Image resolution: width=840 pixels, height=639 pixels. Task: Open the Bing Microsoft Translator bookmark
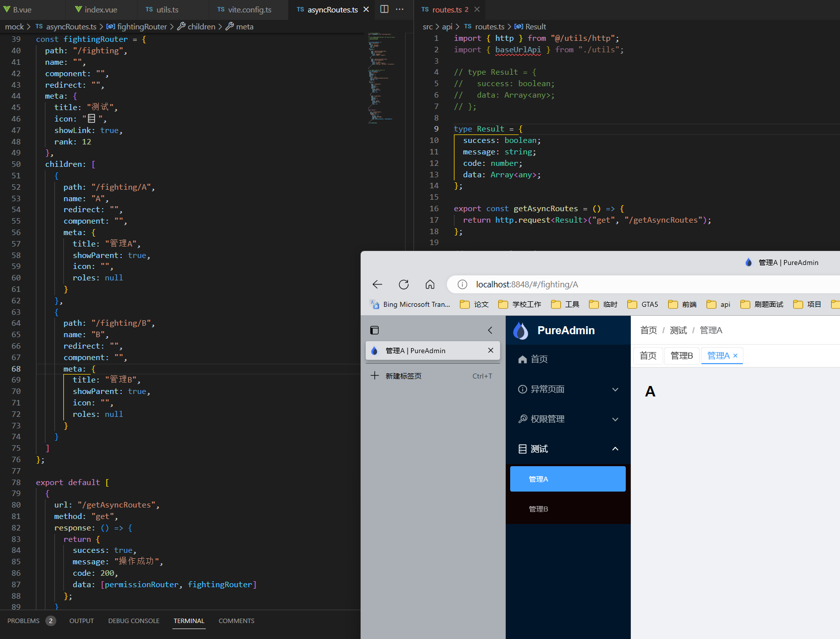point(410,304)
